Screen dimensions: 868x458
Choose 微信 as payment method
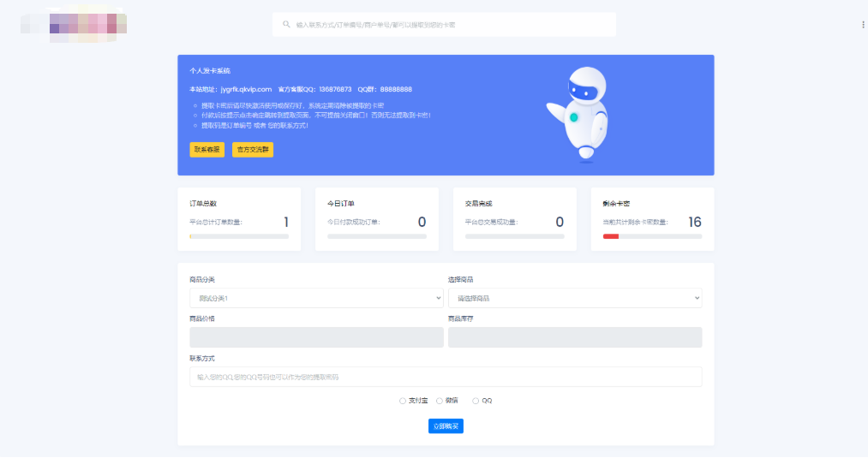click(x=440, y=401)
